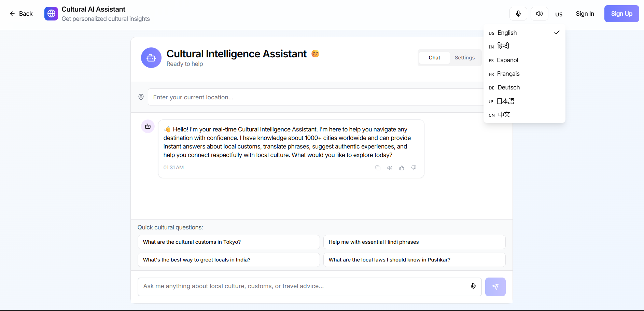
Task: Go Back using the header link
Action: tap(21, 14)
